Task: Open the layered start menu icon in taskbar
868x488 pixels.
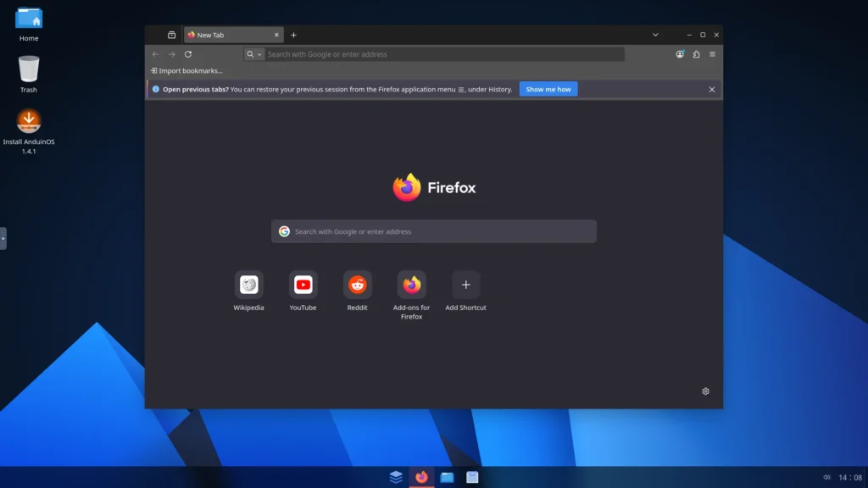Action: [396, 477]
